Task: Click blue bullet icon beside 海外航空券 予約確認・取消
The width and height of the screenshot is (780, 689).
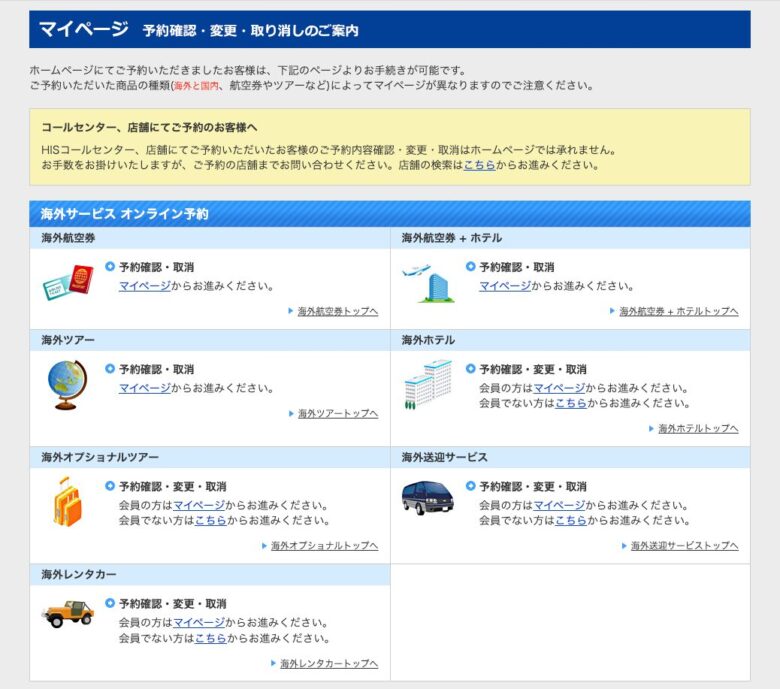Action: [110, 267]
